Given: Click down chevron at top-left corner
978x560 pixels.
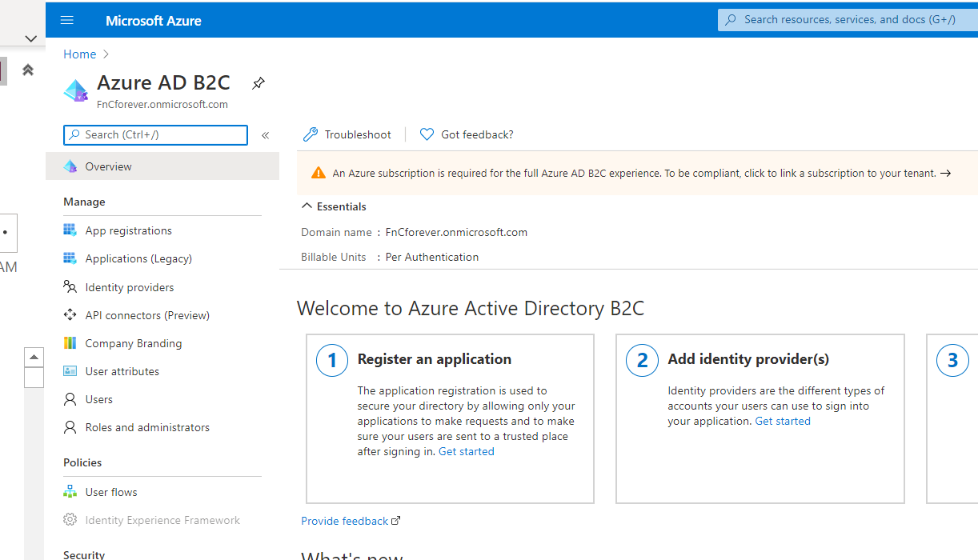Looking at the screenshot, I should pyautogui.click(x=30, y=38).
